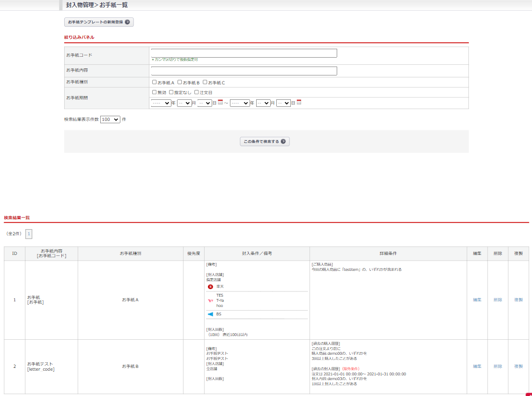Click the red icon at bottom-right page corner
The height and width of the screenshot is (396, 532).
(529, 394)
